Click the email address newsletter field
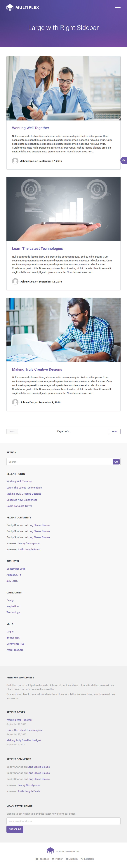The image size is (127, 868). 63,821
